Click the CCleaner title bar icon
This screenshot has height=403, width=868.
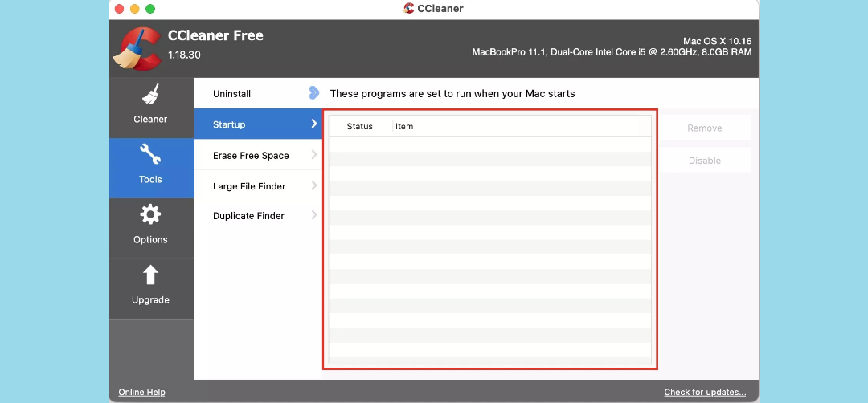[408, 8]
